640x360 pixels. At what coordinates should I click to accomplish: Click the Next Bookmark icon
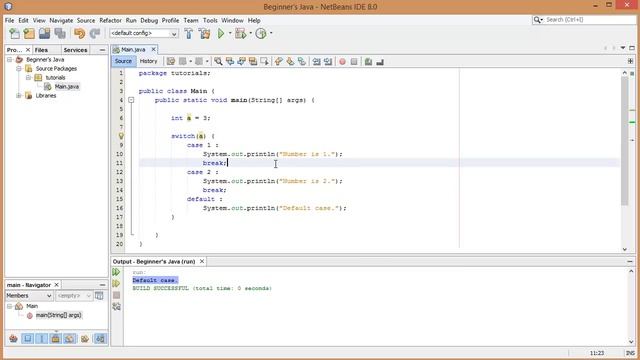tap(290, 62)
